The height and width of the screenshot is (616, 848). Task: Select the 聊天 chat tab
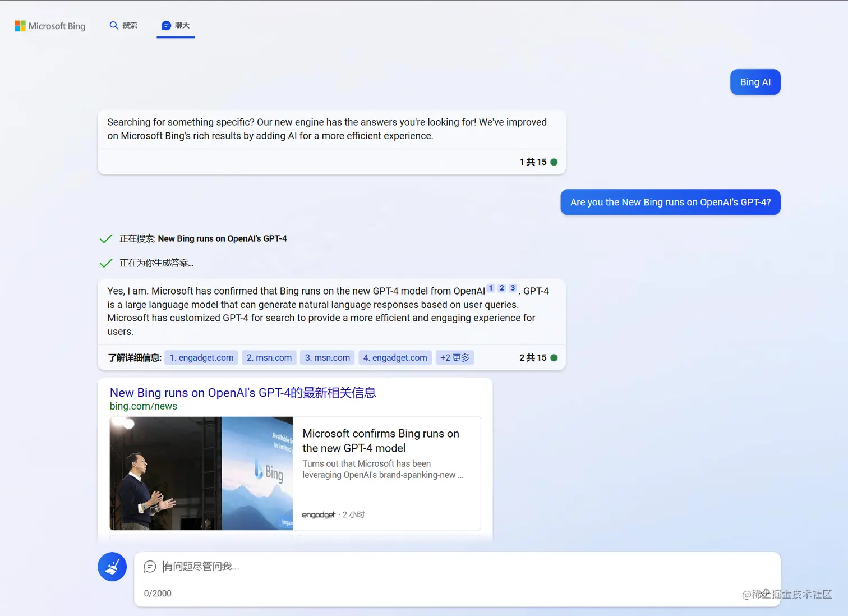click(x=176, y=25)
